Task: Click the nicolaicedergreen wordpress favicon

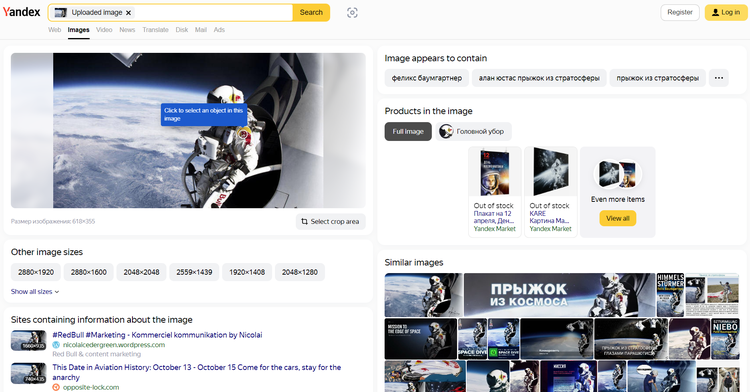Action: 56,345
